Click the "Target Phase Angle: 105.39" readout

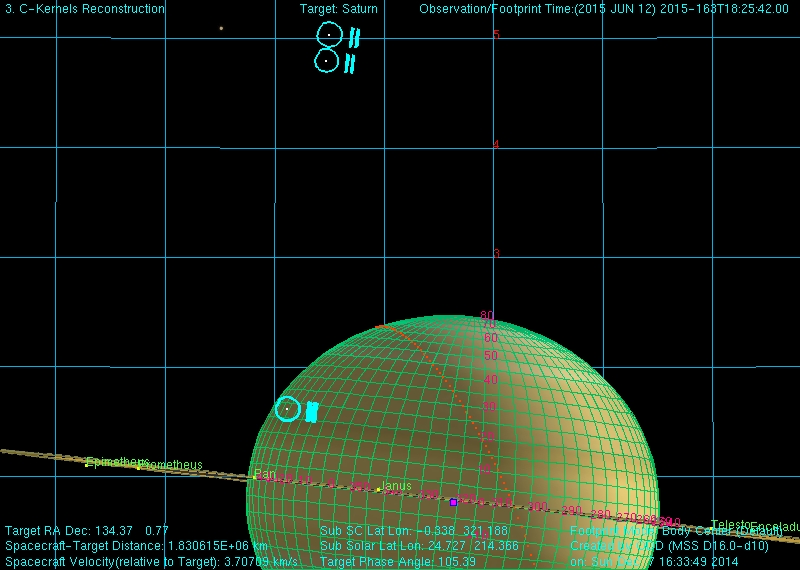coord(398,561)
